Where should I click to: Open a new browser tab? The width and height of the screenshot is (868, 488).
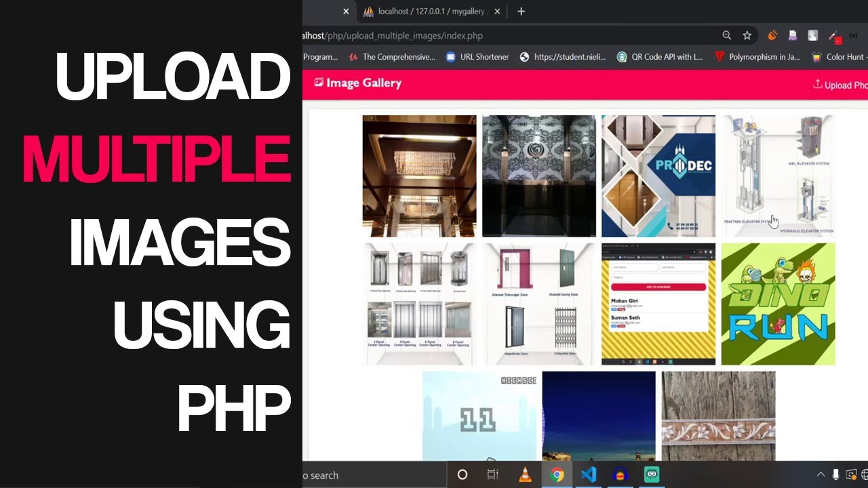[x=521, y=12]
